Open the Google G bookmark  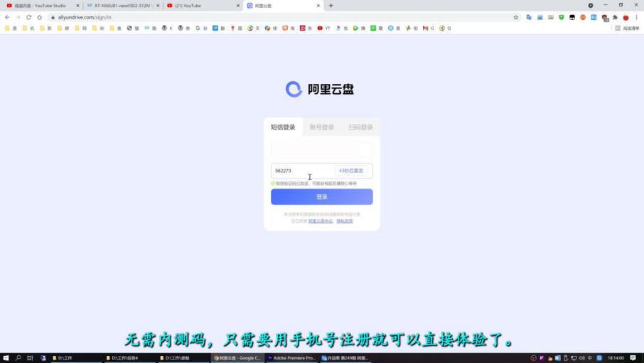201,28
